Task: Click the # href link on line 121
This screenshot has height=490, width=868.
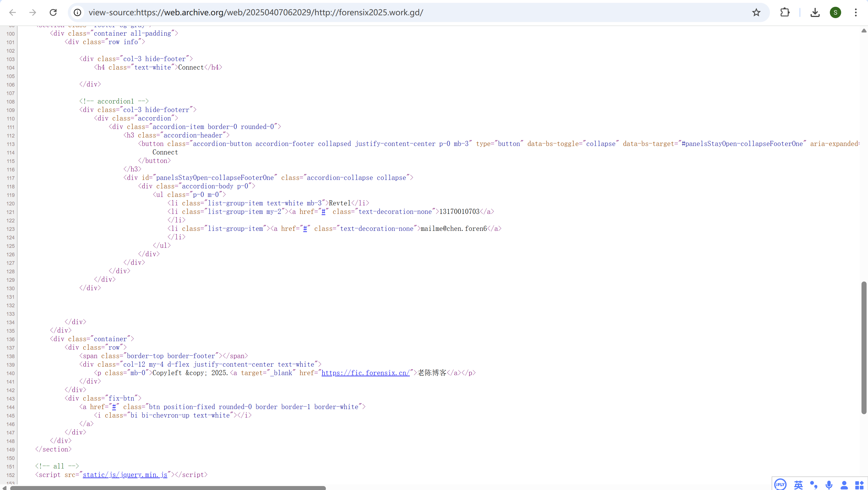Action: [323, 211]
